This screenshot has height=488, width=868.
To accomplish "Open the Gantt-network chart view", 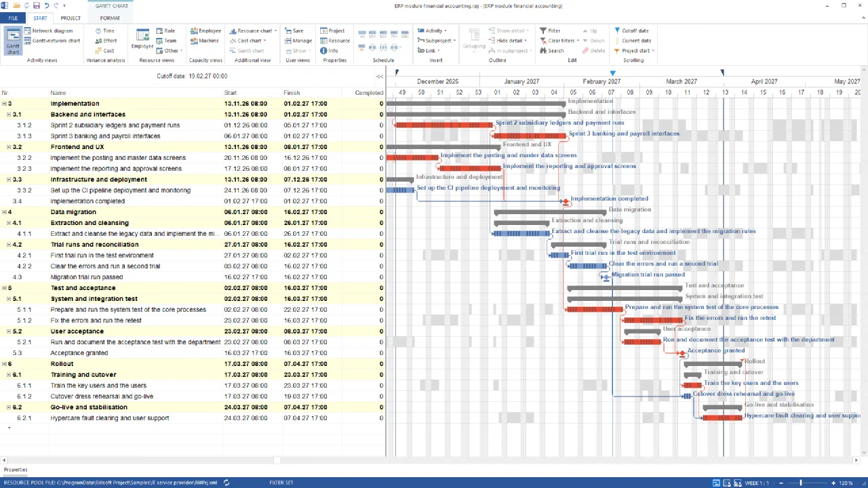I will pos(52,41).
